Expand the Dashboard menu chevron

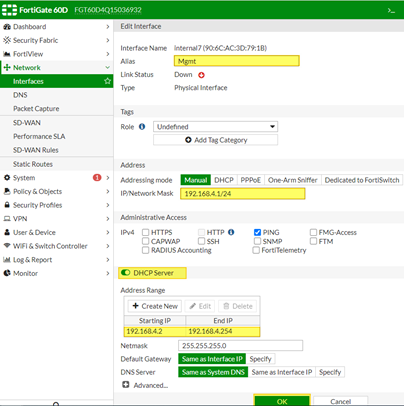click(108, 27)
